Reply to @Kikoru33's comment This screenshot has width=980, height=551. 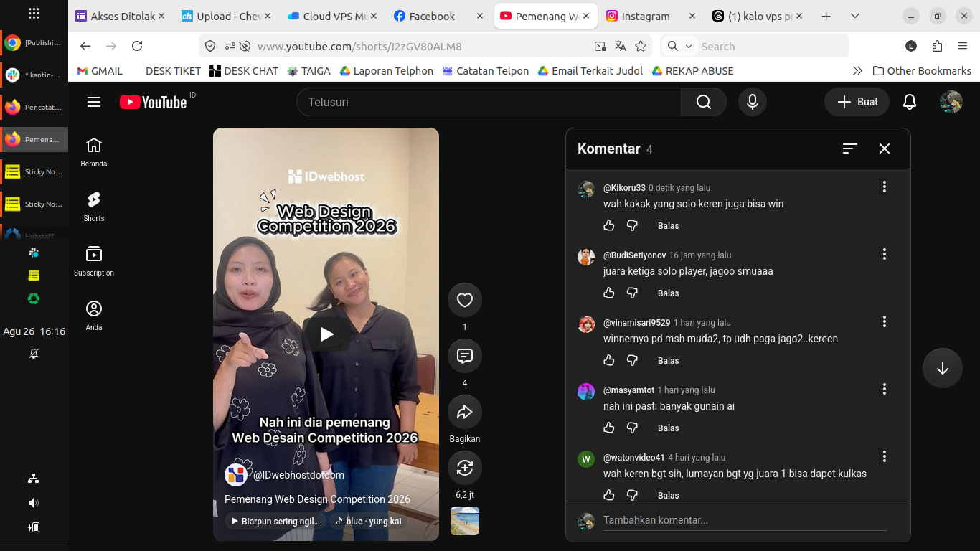(668, 225)
